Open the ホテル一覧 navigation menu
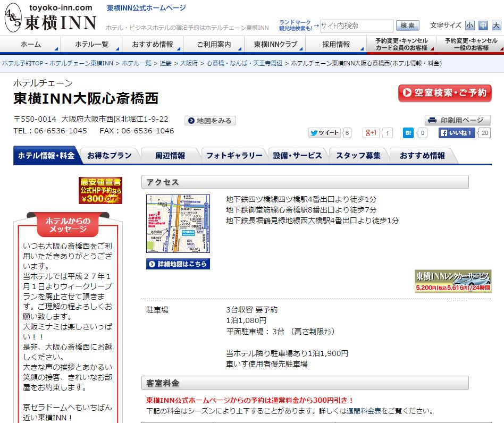 (x=91, y=44)
